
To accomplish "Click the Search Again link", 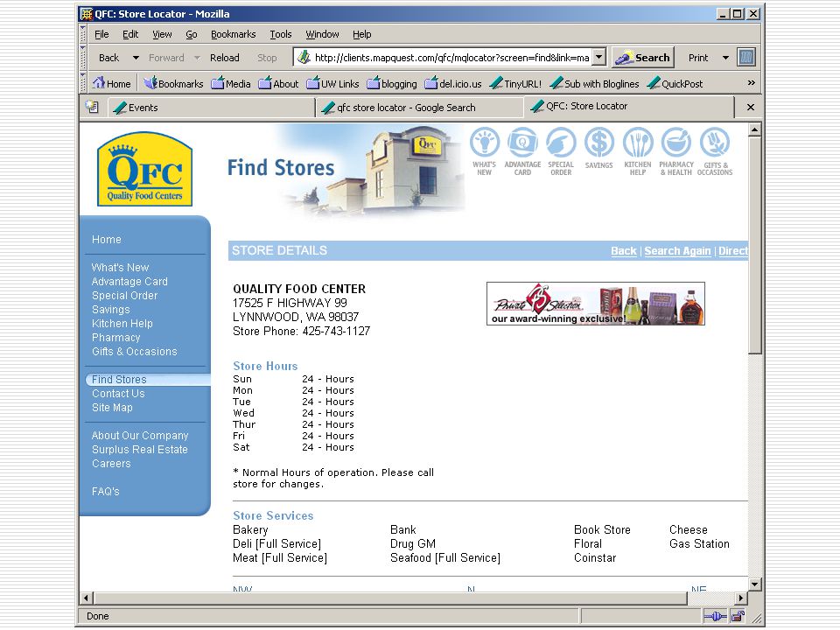I will click(677, 251).
